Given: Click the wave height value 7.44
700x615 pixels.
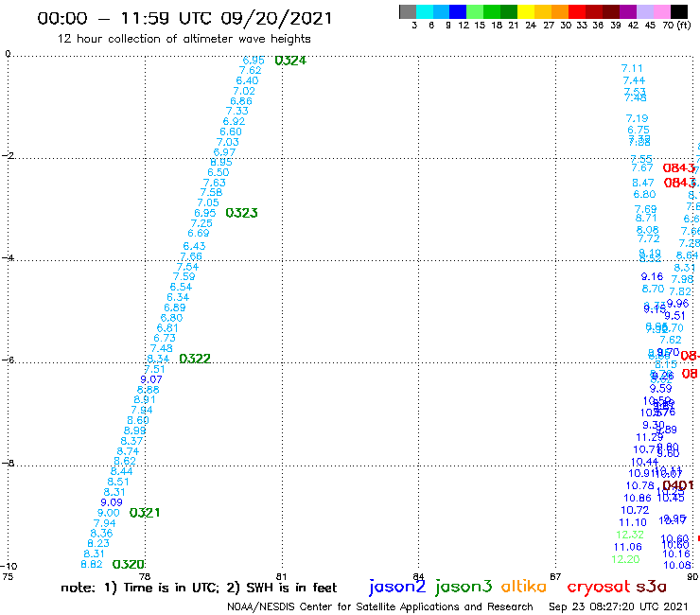Looking at the screenshot, I should click(634, 80).
